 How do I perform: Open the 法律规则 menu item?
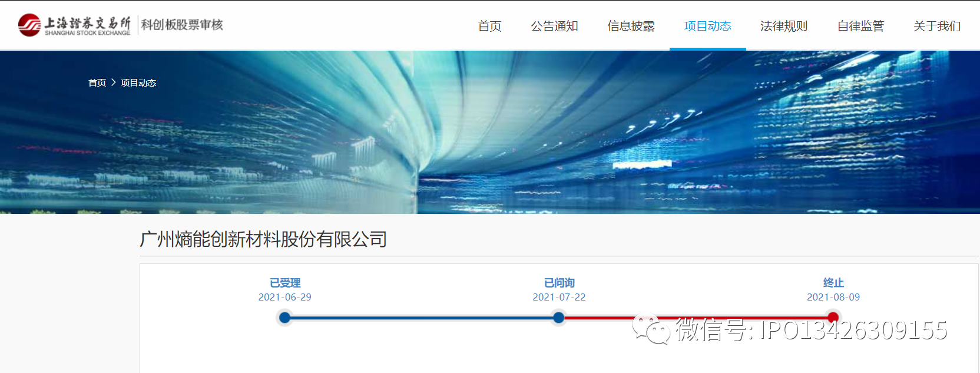784,26
